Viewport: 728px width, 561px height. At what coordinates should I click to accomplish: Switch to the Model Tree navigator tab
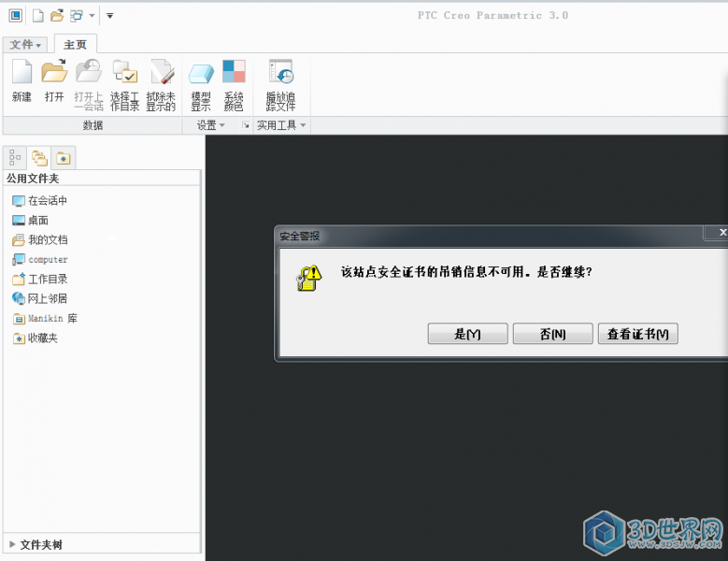tap(15, 158)
